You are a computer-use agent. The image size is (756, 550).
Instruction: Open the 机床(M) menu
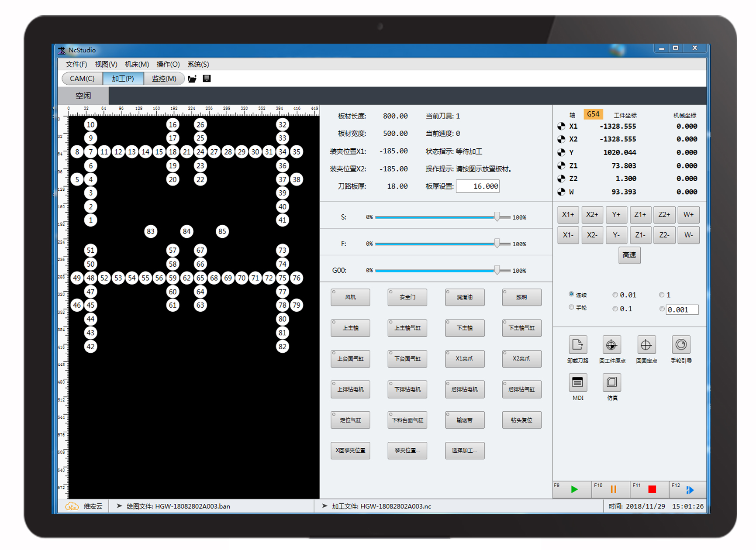pos(137,64)
